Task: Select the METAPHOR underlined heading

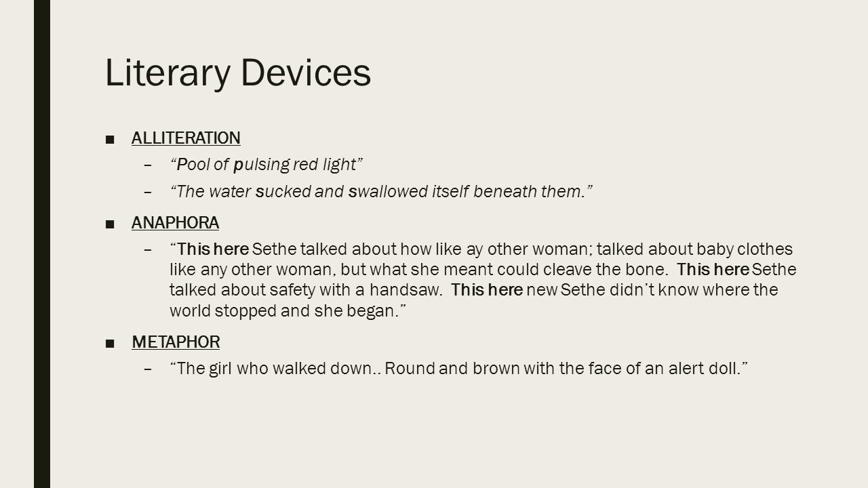Action: pos(176,342)
